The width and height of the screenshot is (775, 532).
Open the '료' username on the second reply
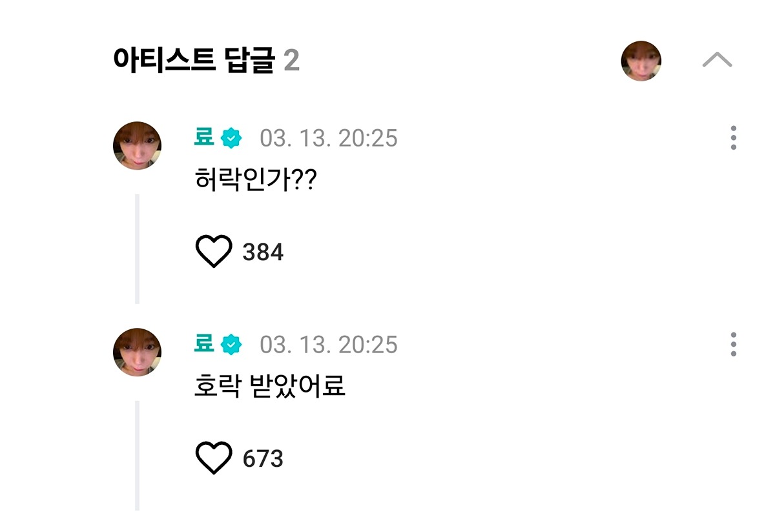click(x=204, y=344)
